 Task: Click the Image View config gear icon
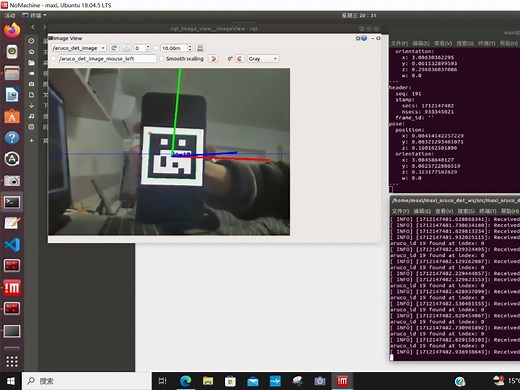pyautogui.click(x=358, y=38)
